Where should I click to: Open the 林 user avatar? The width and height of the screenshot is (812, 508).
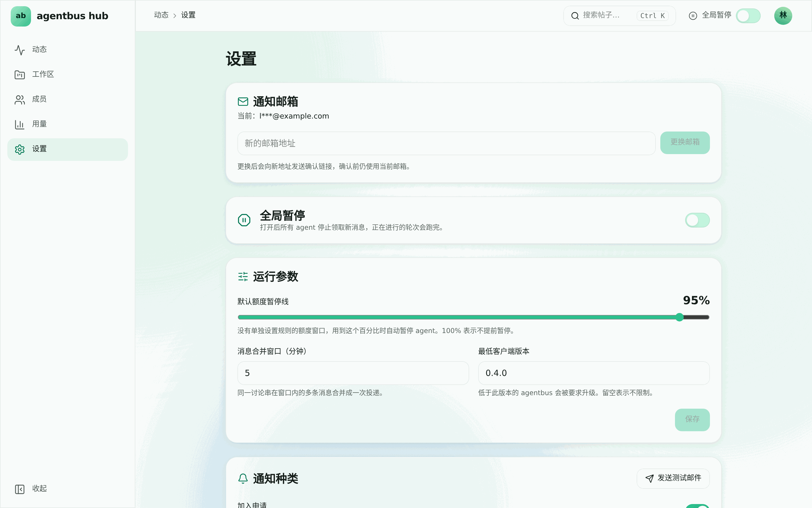(783, 16)
